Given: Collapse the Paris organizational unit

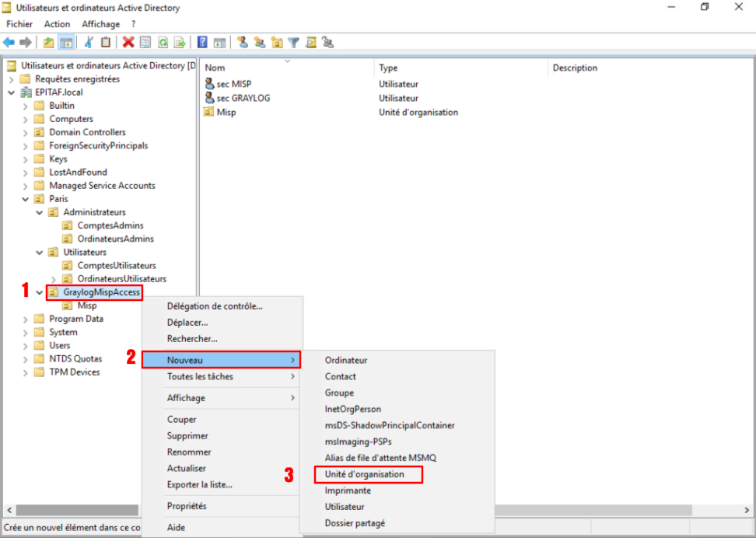Looking at the screenshot, I should pyautogui.click(x=25, y=199).
